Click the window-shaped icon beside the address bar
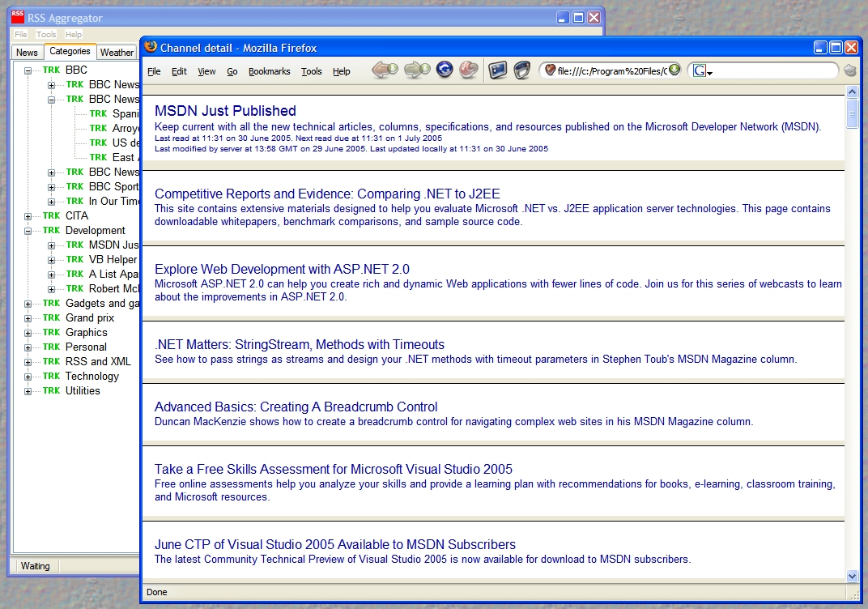 522,70
